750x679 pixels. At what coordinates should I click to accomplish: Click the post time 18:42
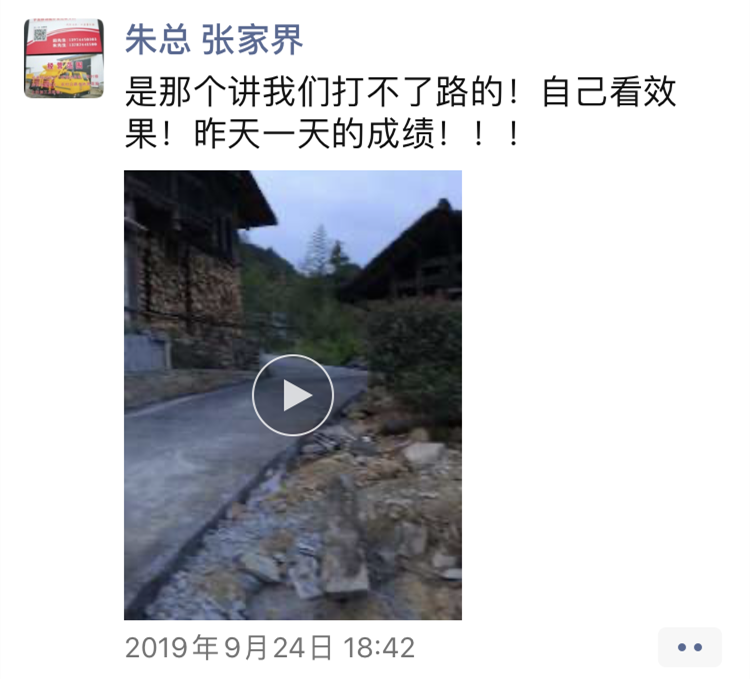coord(379,648)
